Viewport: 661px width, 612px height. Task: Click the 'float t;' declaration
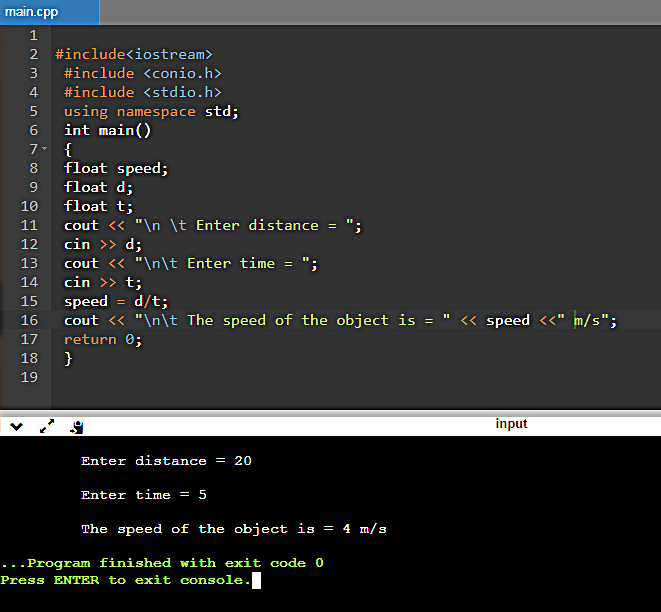(x=98, y=206)
